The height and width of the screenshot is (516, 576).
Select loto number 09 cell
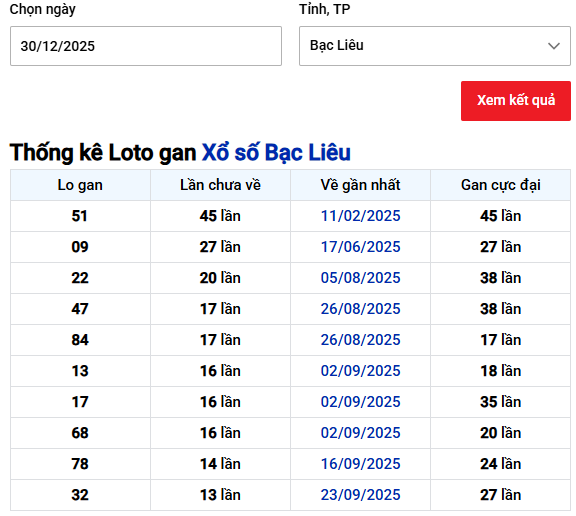80,247
